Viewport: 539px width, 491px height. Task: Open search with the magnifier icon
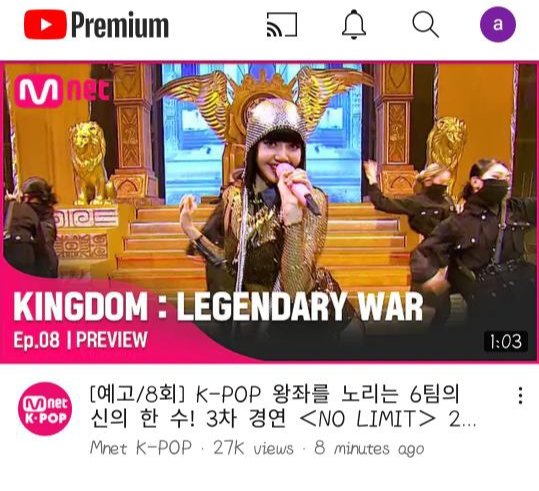click(x=425, y=24)
